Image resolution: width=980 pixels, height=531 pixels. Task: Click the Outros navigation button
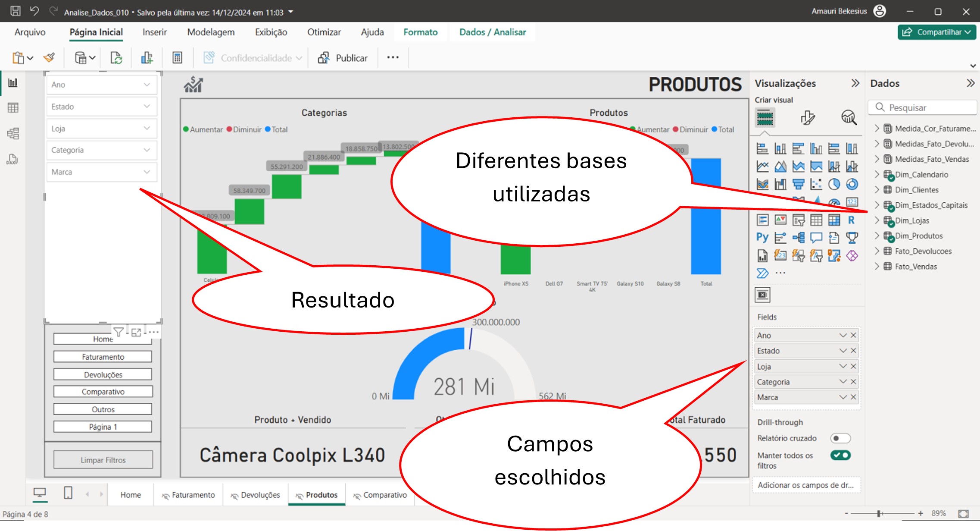coord(103,409)
